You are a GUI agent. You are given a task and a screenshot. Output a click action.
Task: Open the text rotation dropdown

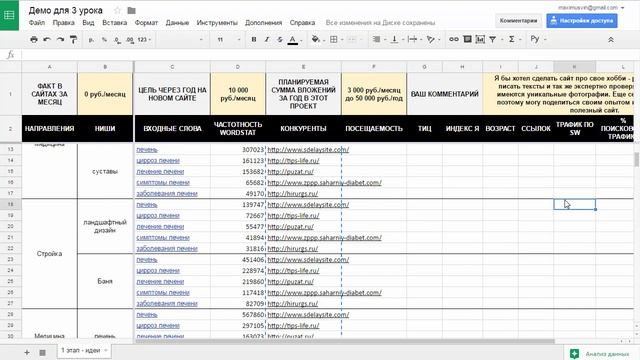pos(433,40)
